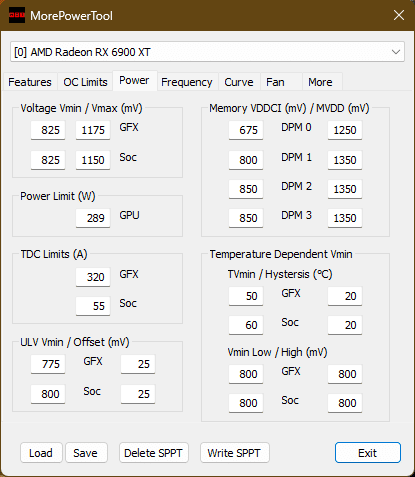Viewport: 415px width, 477px height.
Task: Edit ULV Offset Soc field 25
Action: click(x=138, y=394)
